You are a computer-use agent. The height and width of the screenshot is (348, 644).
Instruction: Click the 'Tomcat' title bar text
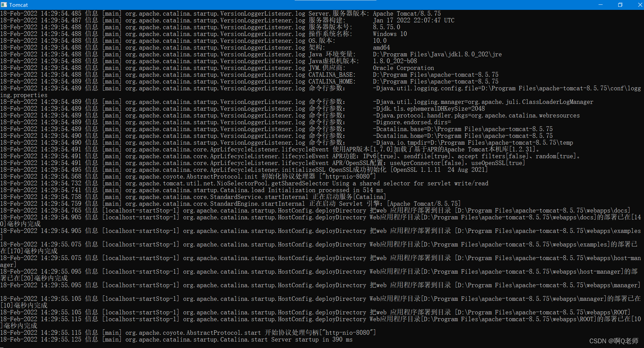coord(19,5)
